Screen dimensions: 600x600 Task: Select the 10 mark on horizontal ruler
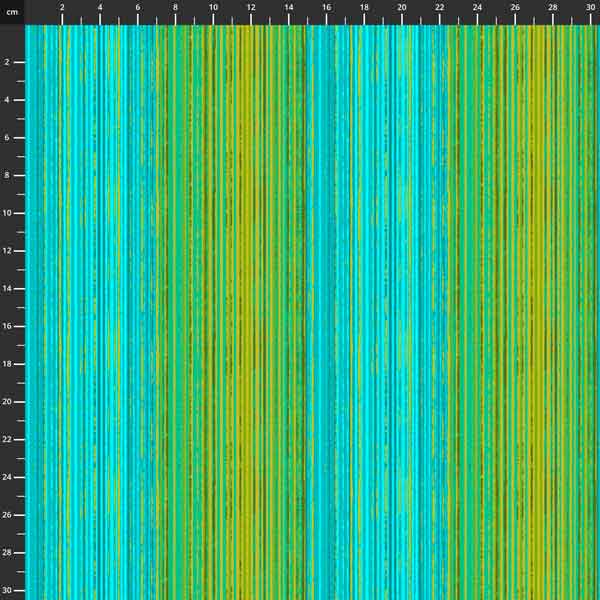(213, 8)
